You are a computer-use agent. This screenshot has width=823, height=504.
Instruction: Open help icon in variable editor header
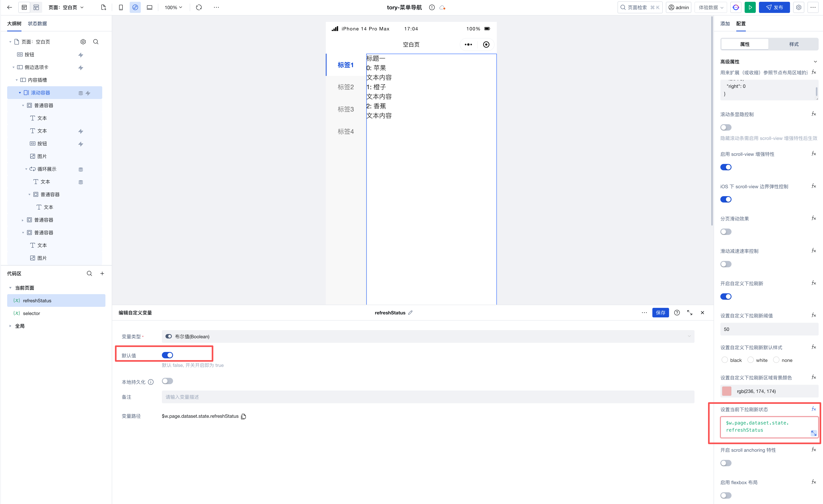tap(677, 313)
